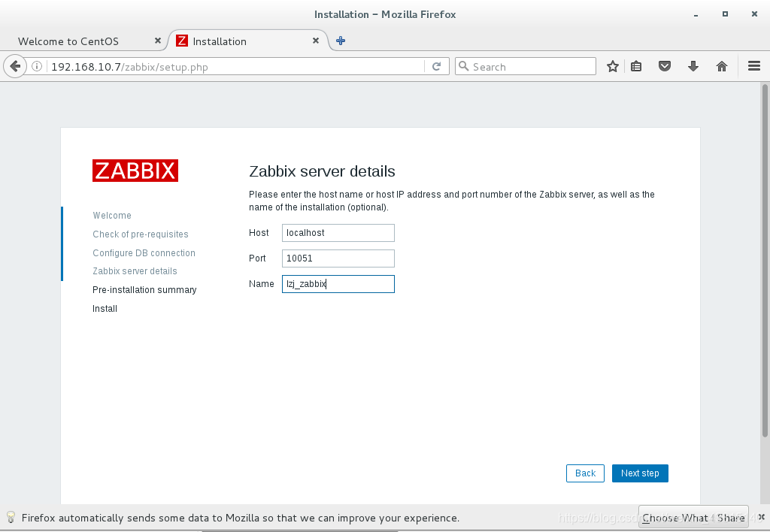The height and width of the screenshot is (532, 770).
Task: Maximize the Firefox window
Action: point(725,14)
